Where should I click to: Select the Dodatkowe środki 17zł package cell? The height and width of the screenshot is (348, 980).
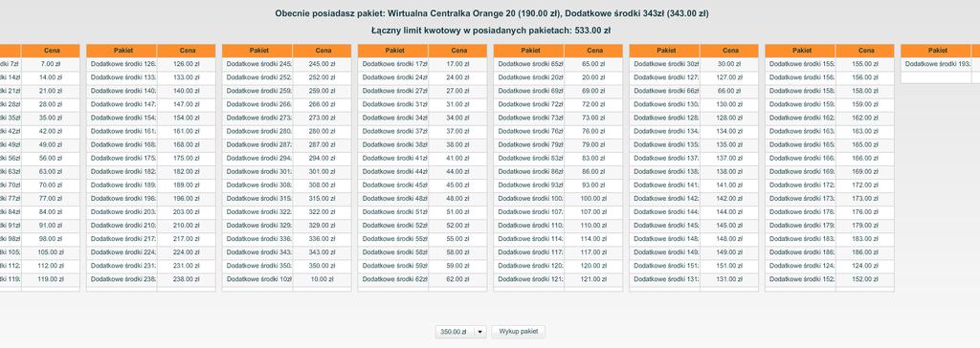pyautogui.click(x=393, y=64)
